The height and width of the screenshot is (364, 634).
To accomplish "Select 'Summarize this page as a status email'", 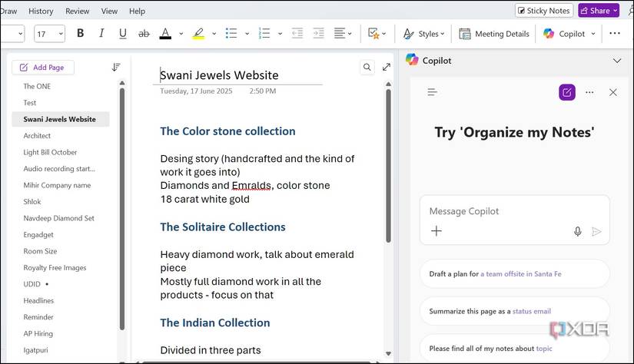I will click(x=514, y=311).
